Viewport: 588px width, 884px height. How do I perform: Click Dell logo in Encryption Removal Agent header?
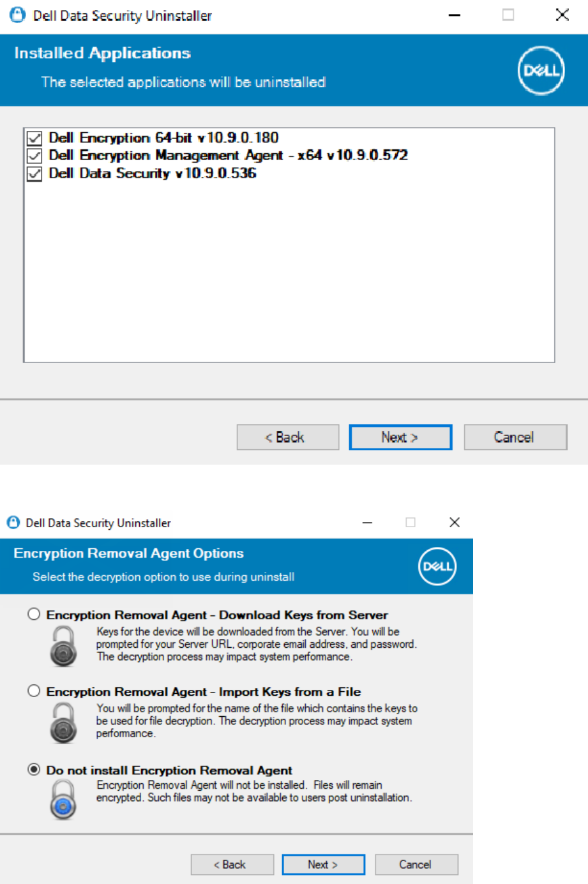(437, 566)
